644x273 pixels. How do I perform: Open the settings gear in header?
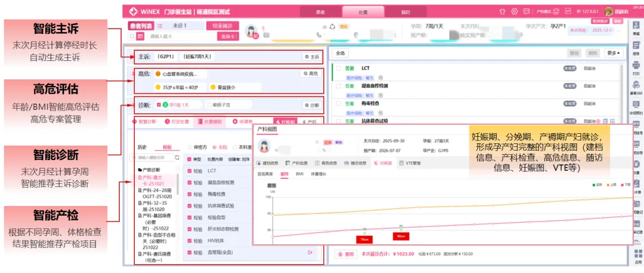click(515, 11)
